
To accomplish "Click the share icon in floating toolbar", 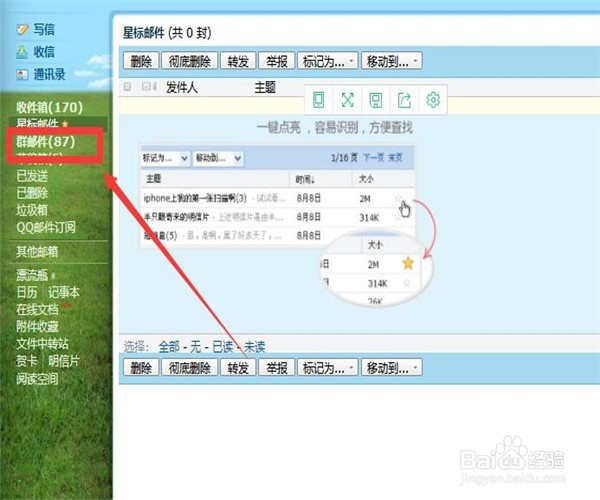I will tap(404, 100).
